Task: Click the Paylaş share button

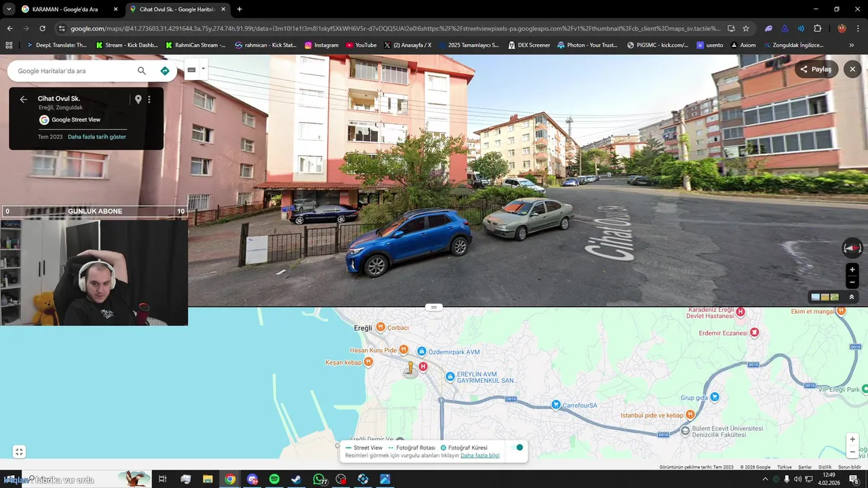Action: [x=816, y=69]
